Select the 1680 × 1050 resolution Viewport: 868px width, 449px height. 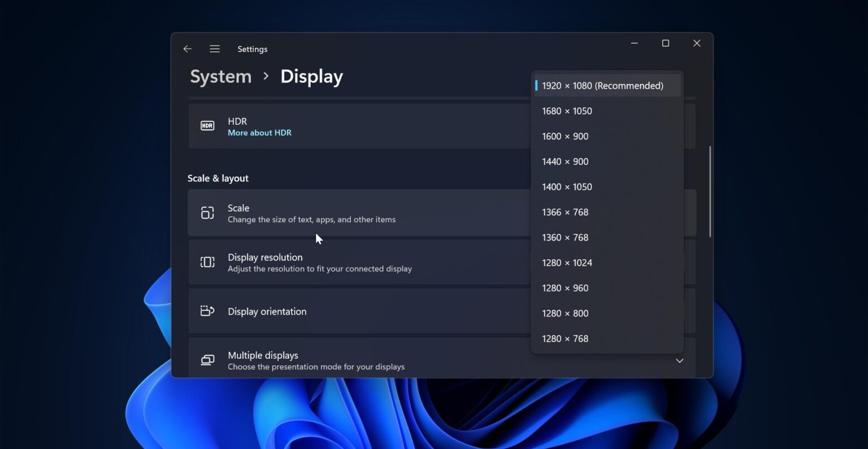(567, 111)
